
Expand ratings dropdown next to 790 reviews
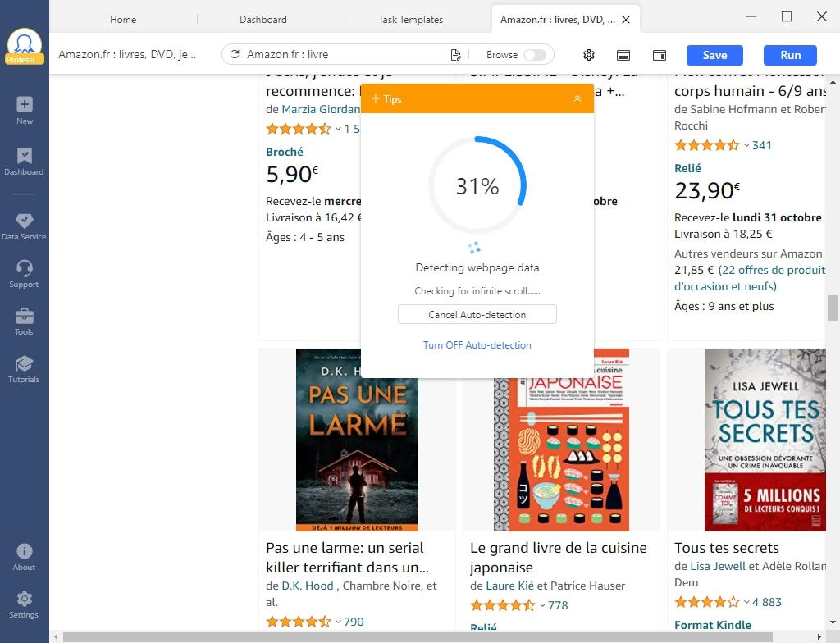pos(338,622)
